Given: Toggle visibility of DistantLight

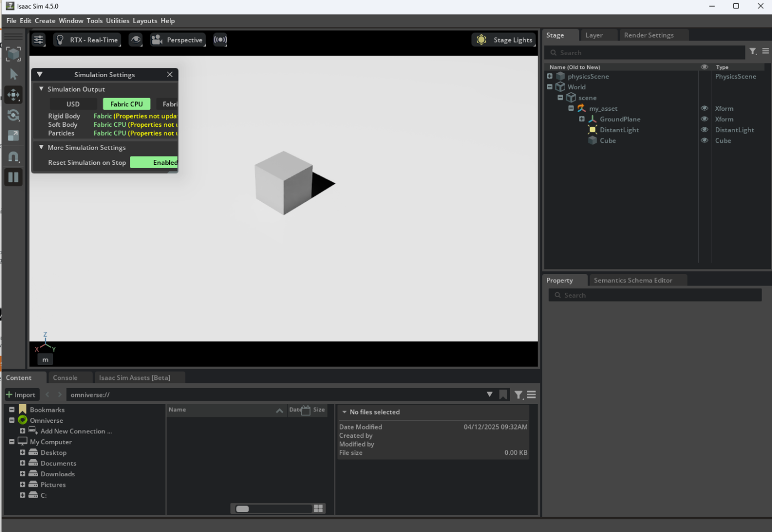Looking at the screenshot, I should point(704,130).
